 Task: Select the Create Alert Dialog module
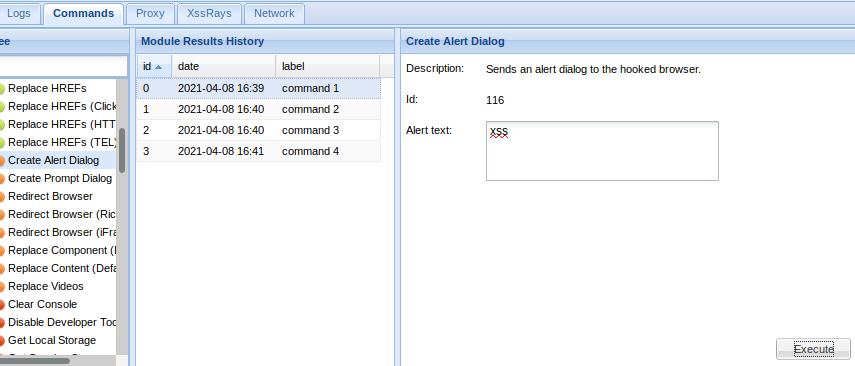(53, 160)
